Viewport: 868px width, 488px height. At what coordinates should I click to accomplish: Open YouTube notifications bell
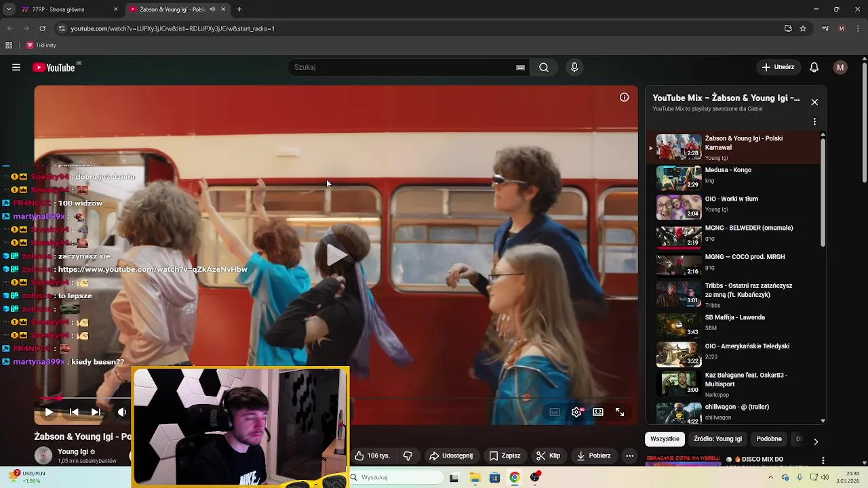click(x=814, y=67)
